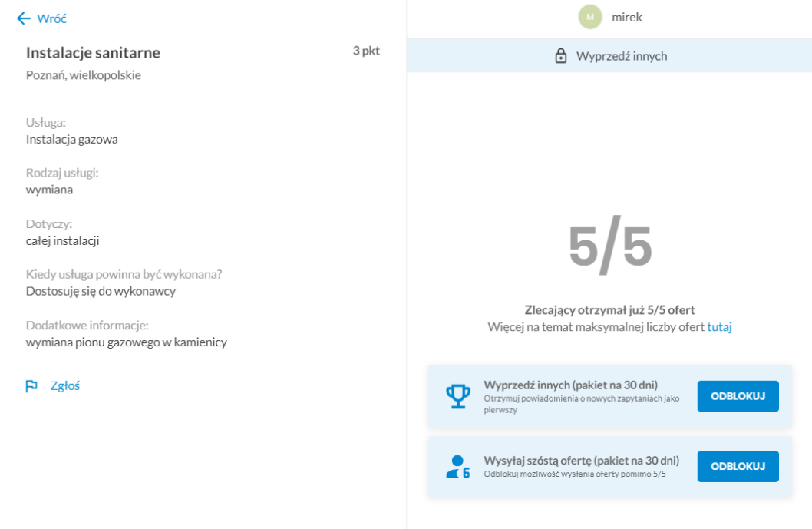812x529 pixels.
Task: Click the Wysyłaj szóstą ofertę package title
Action: (582, 460)
